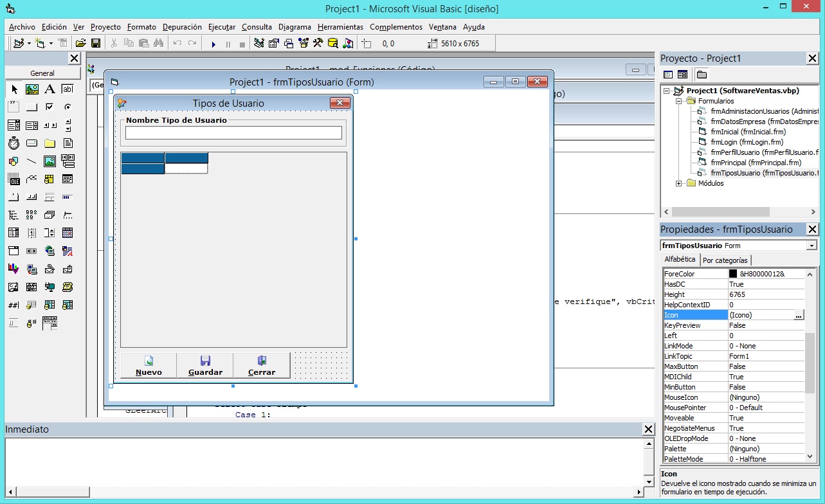
Task: Open Project folder icon in toolbar
Action: click(80, 44)
